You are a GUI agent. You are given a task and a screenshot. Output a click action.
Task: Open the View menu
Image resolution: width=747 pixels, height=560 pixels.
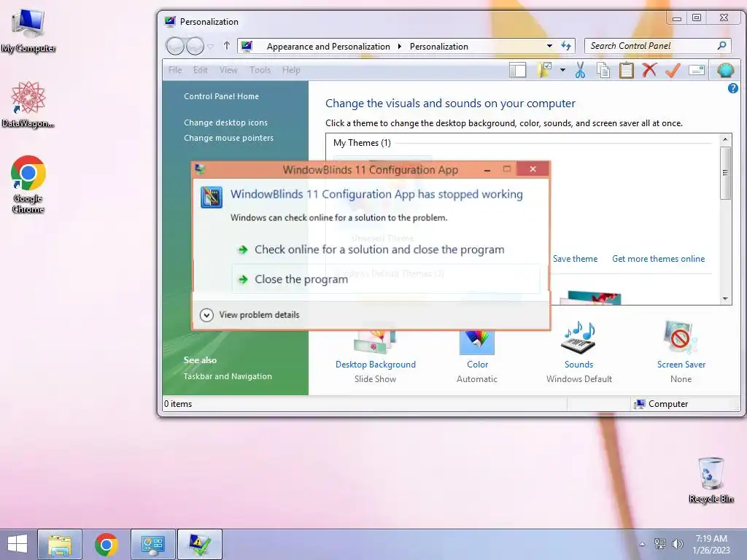click(x=228, y=70)
